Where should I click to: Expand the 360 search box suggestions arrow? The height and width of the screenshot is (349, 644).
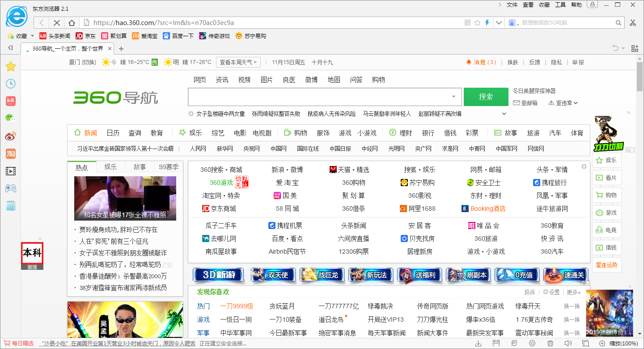point(453,97)
